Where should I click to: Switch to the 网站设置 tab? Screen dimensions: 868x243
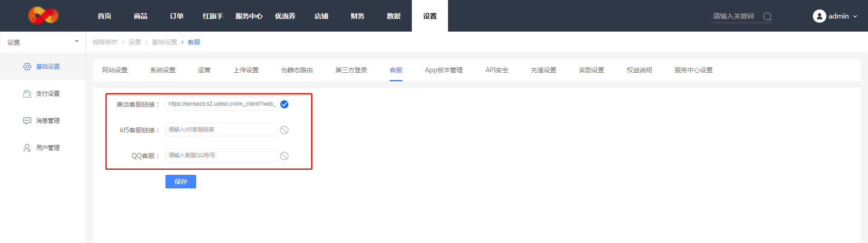[115, 70]
